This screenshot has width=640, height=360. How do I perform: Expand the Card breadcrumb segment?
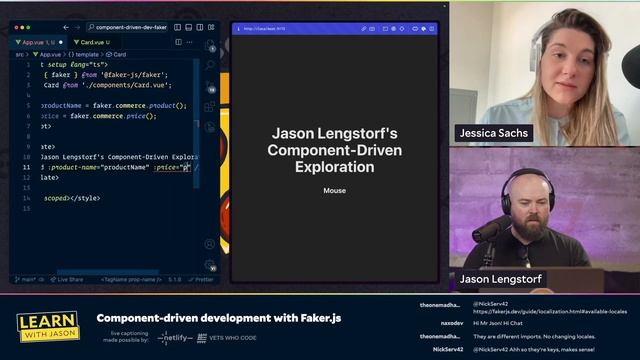pos(116,54)
